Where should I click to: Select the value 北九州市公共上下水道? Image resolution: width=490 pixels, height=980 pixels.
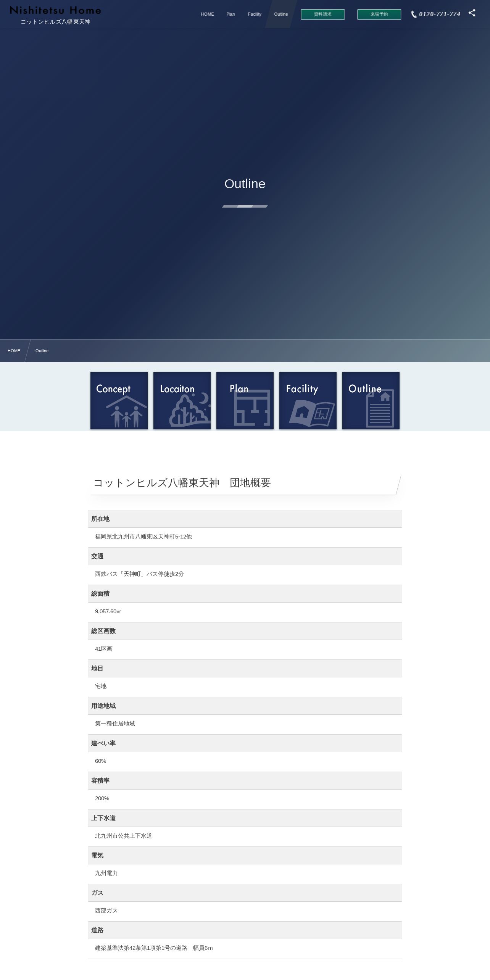pyautogui.click(x=124, y=836)
